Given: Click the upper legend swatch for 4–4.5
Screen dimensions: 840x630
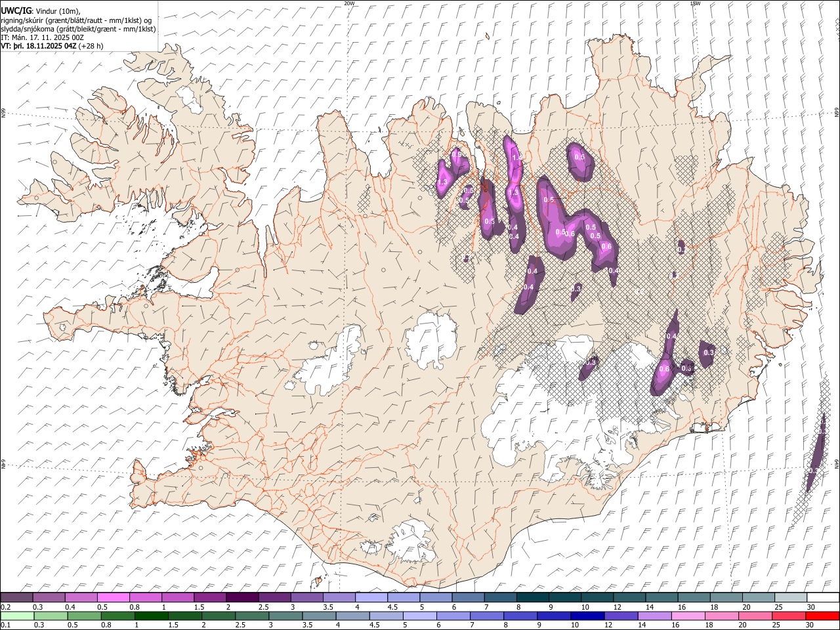Looking at the screenshot, I should coord(371,597).
